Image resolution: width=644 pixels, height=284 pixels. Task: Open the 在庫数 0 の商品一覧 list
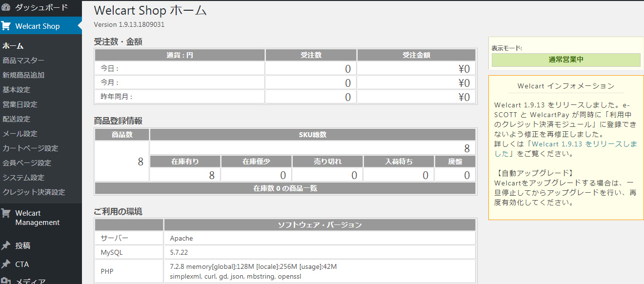[x=285, y=188]
